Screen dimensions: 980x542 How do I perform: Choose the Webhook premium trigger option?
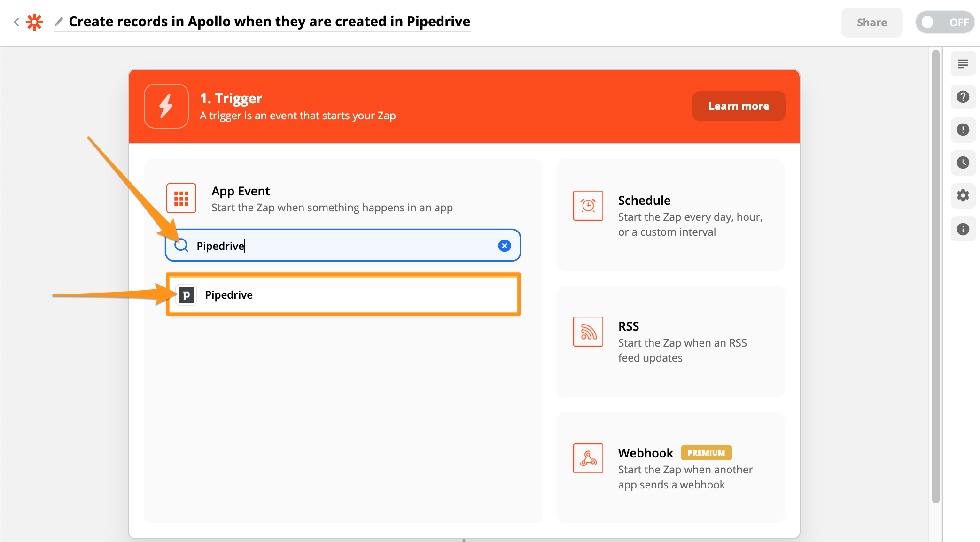pyautogui.click(x=670, y=468)
